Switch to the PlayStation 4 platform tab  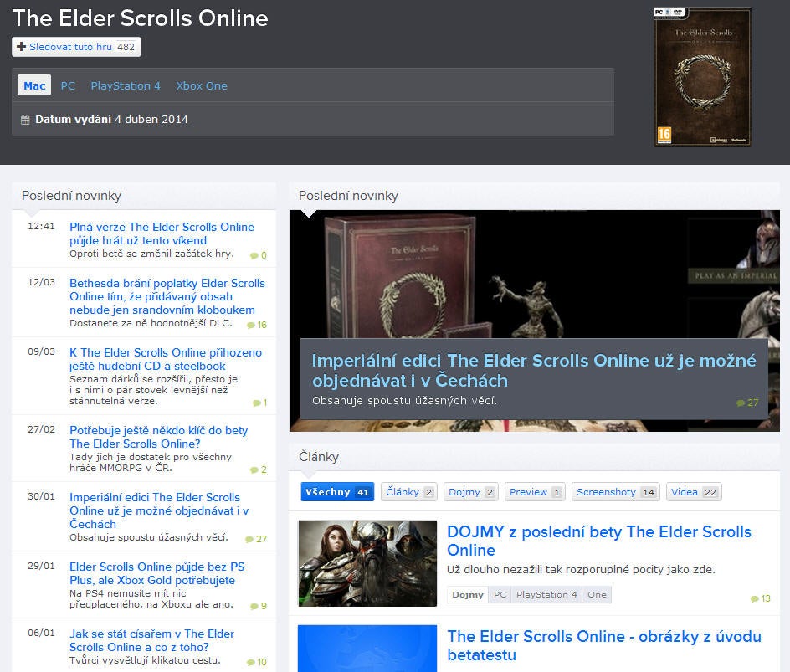(126, 85)
